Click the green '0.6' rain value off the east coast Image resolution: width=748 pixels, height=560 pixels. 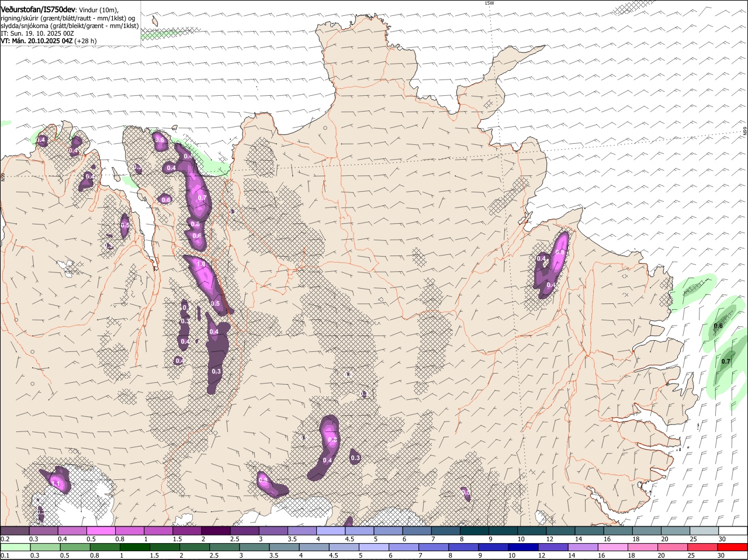click(719, 326)
